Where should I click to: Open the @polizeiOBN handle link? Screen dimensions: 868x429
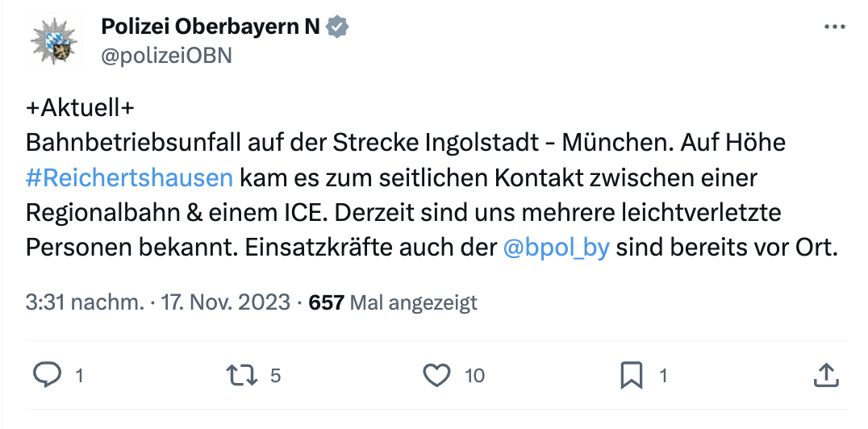166,54
